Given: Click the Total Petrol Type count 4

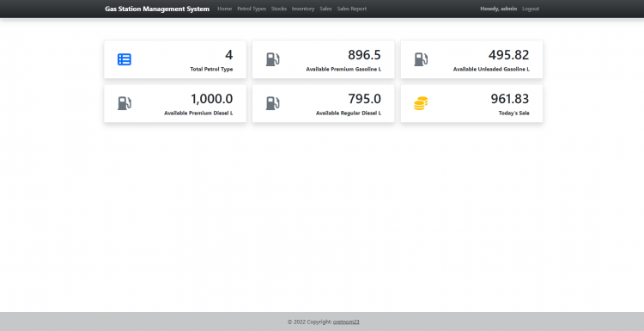Looking at the screenshot, I should 228,55.
